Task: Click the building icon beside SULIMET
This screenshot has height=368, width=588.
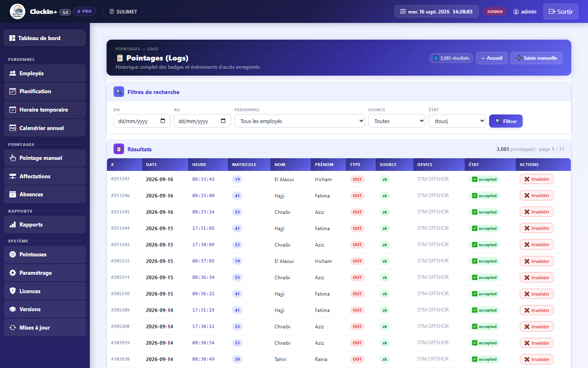Action: click(x=111, y=11)
